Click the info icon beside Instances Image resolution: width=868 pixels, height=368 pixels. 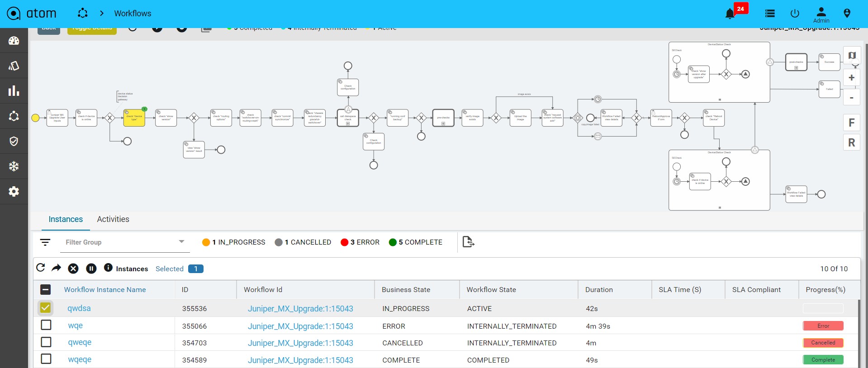click(108, 268)
